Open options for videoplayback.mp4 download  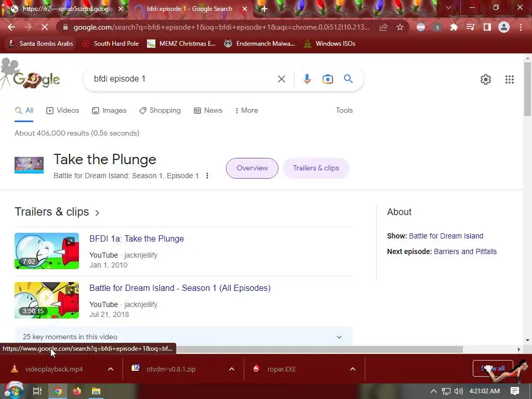pos(111,369)
